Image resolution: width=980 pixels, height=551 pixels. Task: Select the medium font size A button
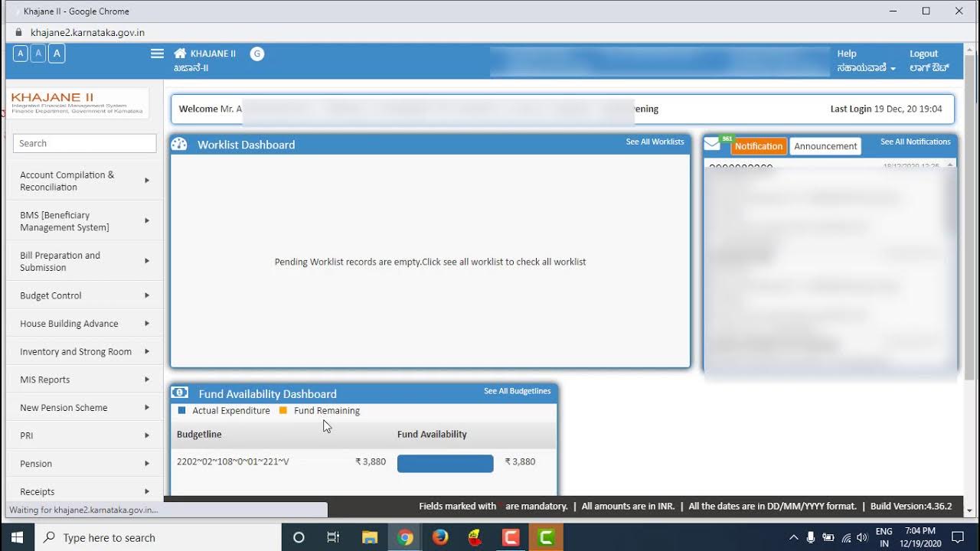coord(38,53)
